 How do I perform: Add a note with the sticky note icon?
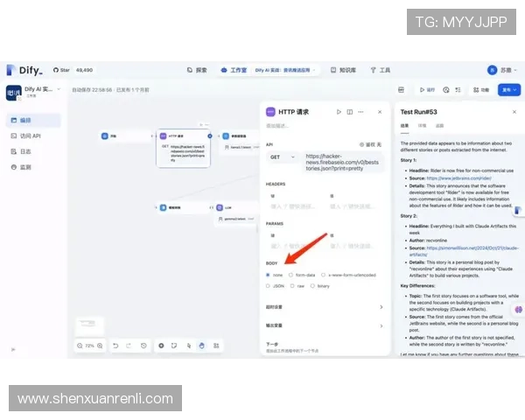pos(174,346)
